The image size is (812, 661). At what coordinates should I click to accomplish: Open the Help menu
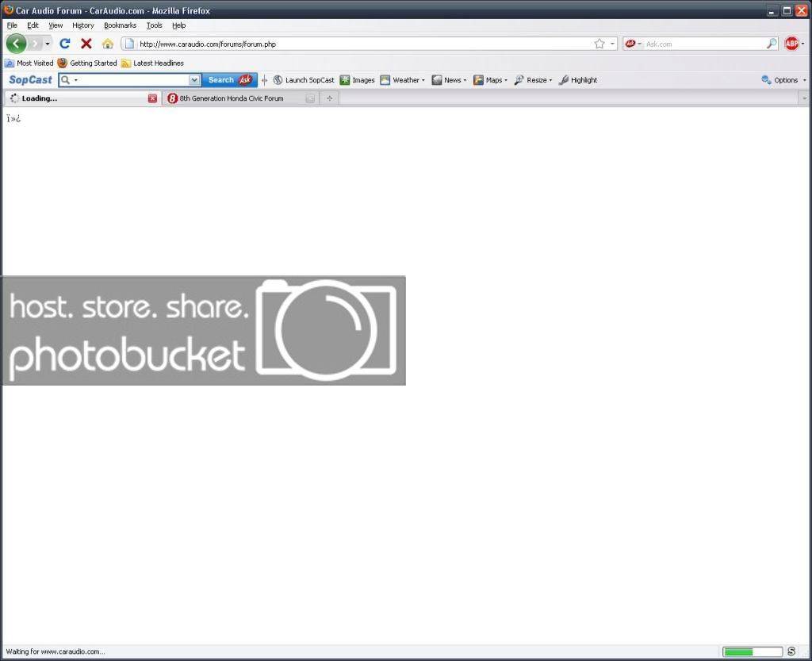(178, 25)
